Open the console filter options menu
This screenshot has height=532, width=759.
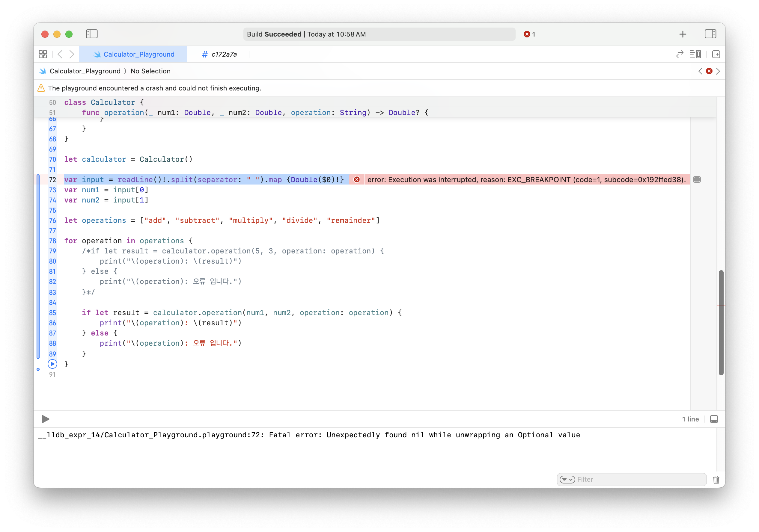tap(567, 479)
